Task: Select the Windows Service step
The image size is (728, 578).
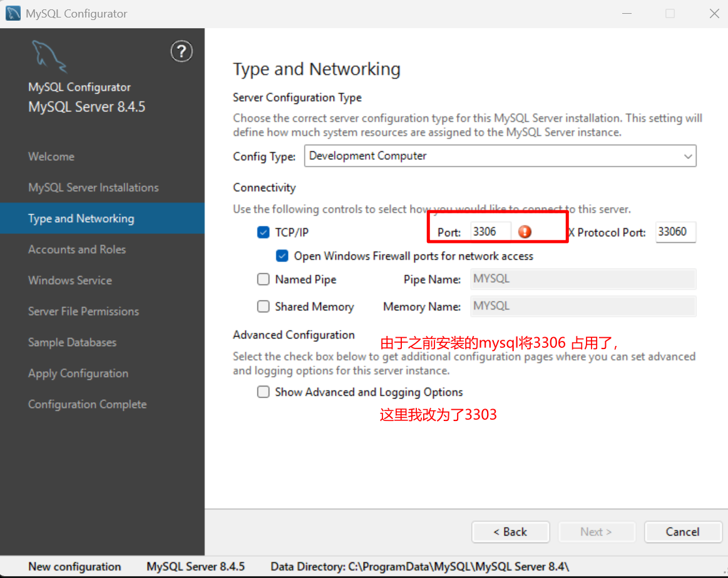Action: [x=69, y=280]
